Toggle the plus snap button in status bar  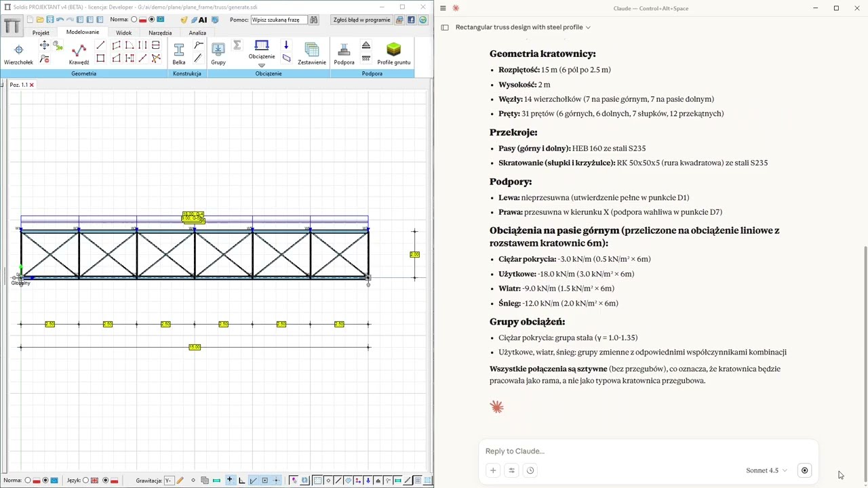[x=230, y=481]
